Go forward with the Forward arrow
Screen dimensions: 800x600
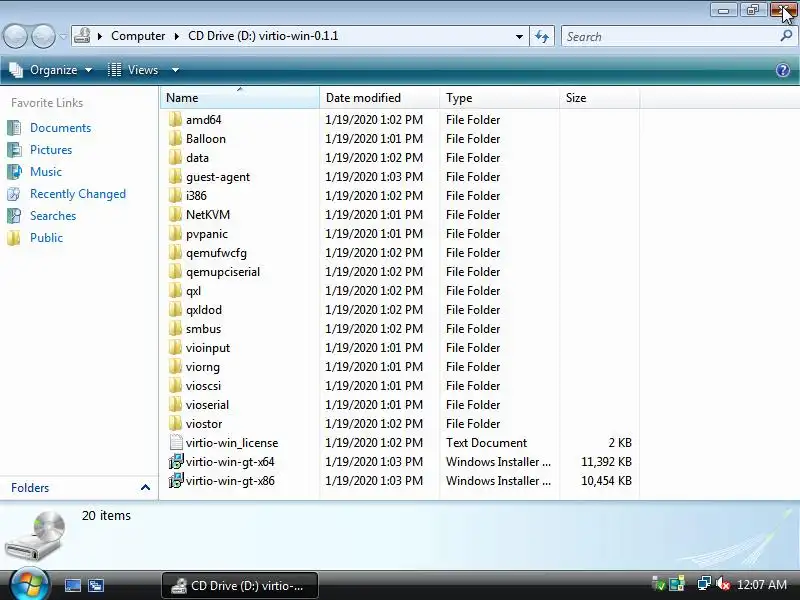click(x=44, y=36)
